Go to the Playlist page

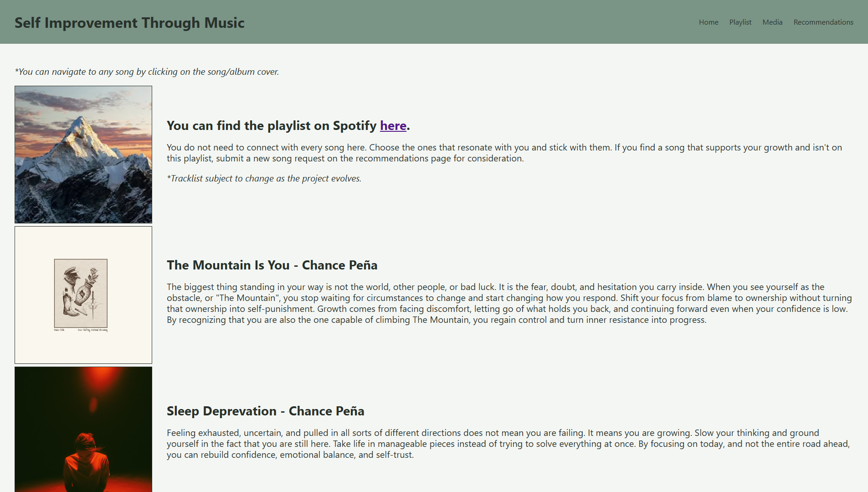[740, 22]
